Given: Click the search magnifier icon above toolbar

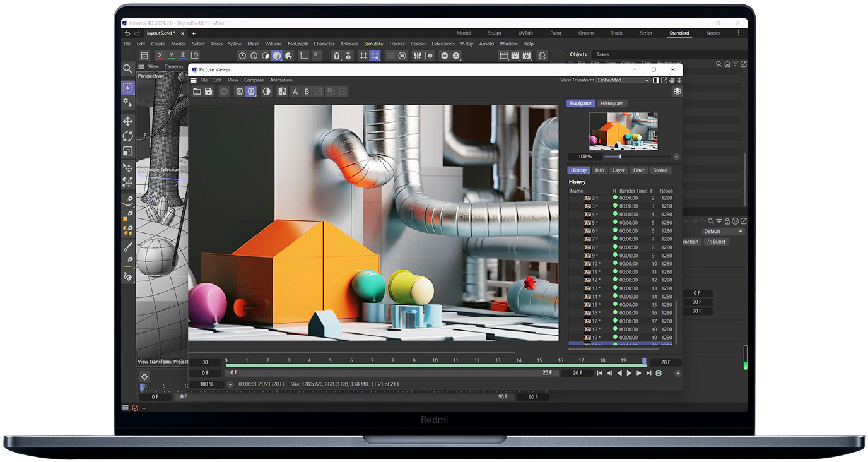Looking at the screenshot, I should (x=127, y=69).
